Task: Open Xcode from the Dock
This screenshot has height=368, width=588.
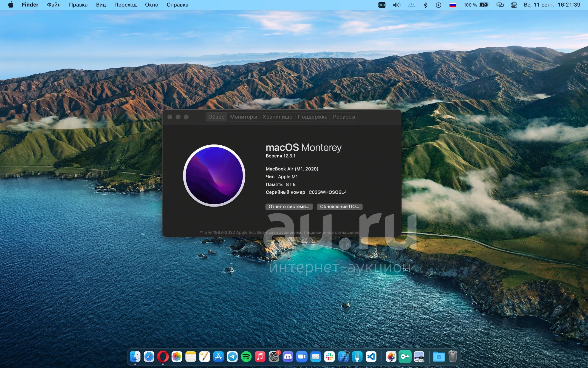Action: [x=343, y=357]
